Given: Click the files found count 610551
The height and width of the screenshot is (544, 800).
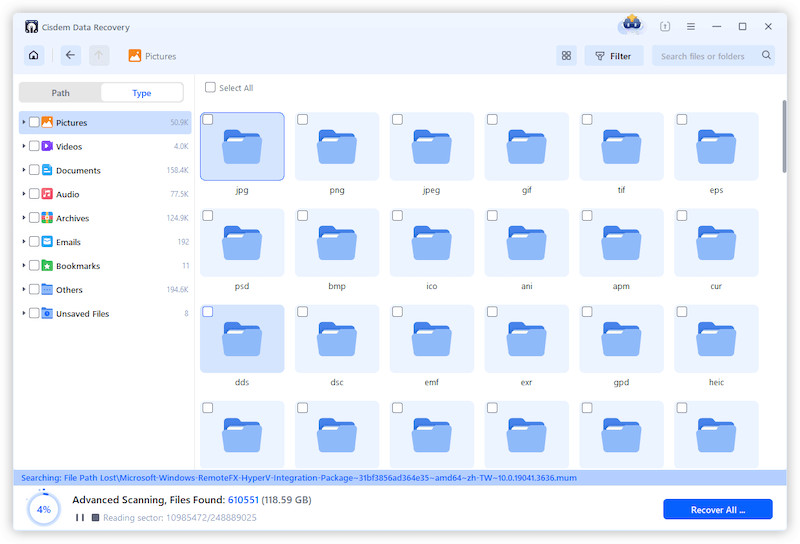Looking at the screenshot, I should click(243, 500).
